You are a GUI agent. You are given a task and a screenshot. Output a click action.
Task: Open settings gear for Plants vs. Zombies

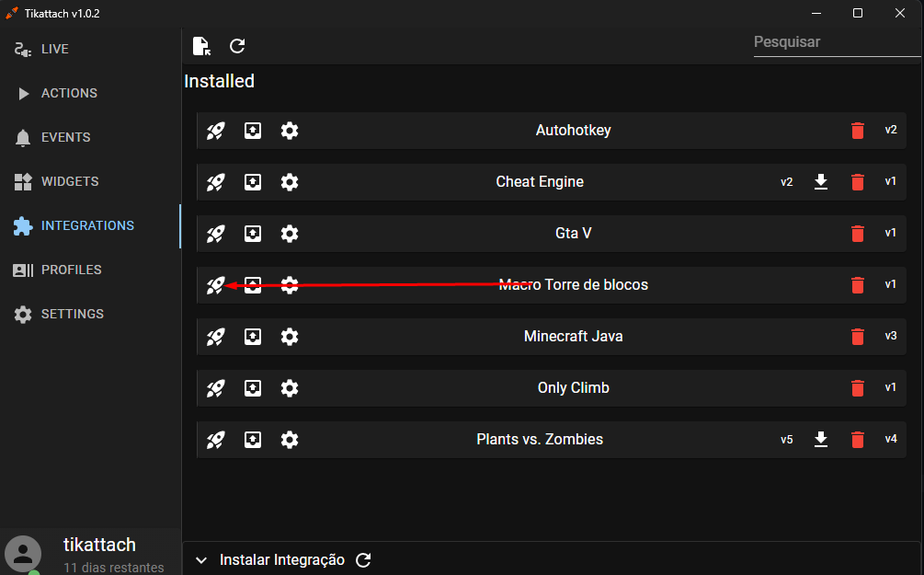click(x=290, y=440)
